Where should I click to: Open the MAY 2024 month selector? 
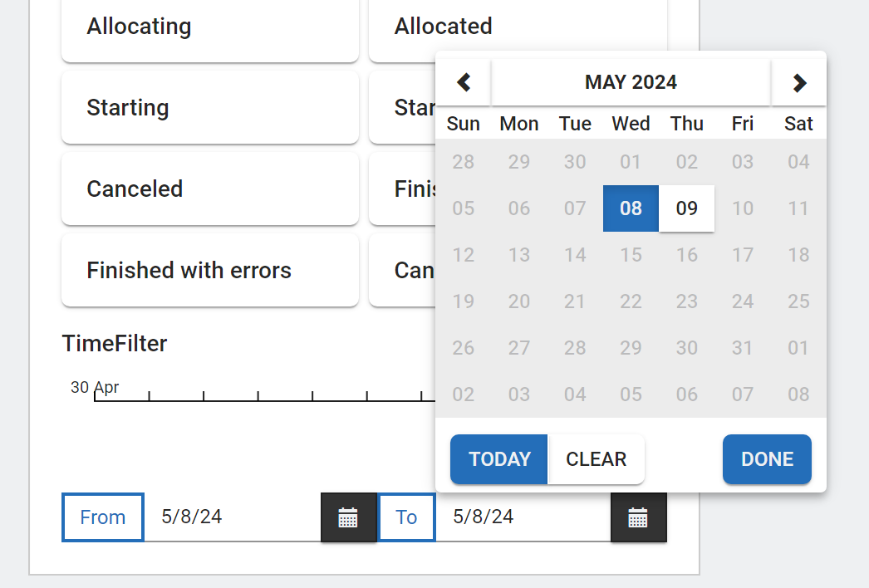click(631, 82)
